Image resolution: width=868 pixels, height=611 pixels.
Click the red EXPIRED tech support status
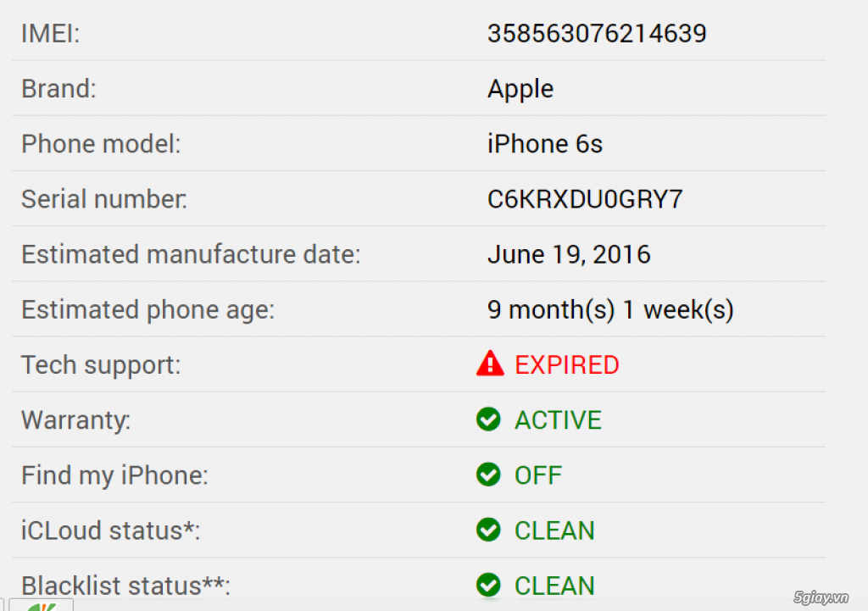click(x=567, y=365)
